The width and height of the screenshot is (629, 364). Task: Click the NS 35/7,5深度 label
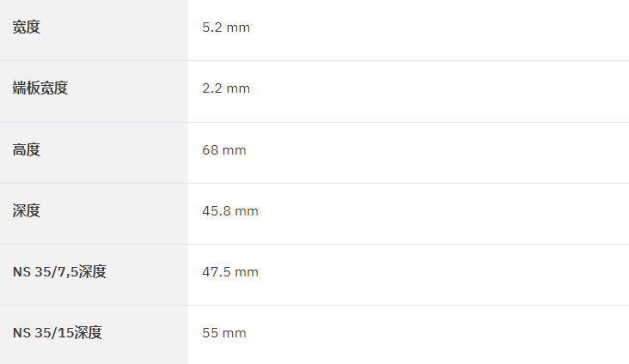tap(59, 272)
